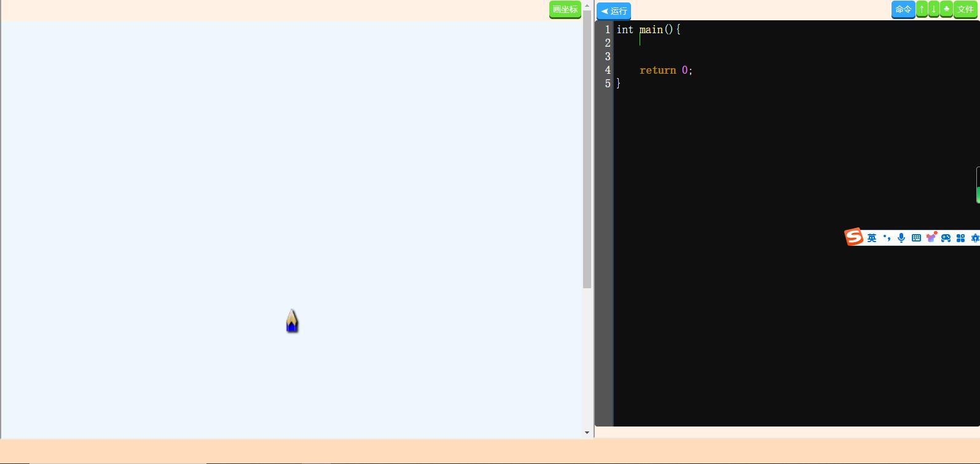The height and width of the screenshot is (464, 980).
Task: Click the canvas vertical scrollbar thumb
Action: 587,149
